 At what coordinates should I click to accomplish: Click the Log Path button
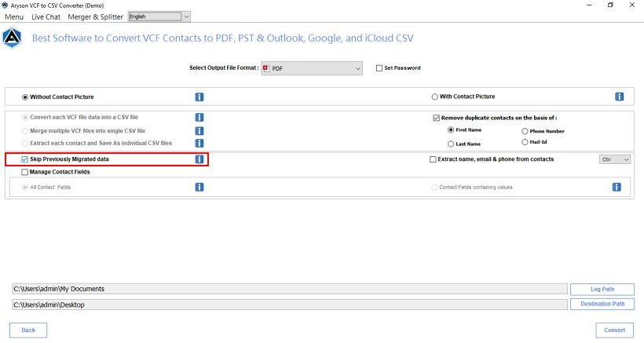coord(602,290)
